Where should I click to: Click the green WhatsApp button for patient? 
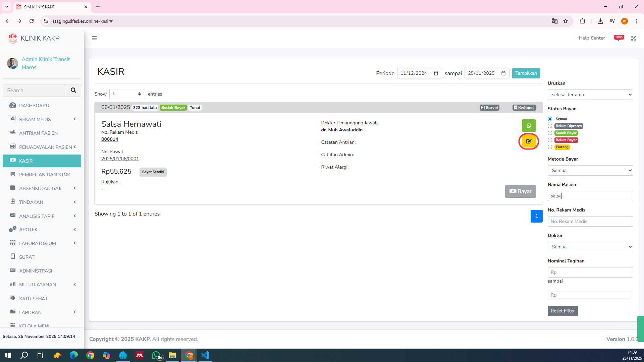529,126
